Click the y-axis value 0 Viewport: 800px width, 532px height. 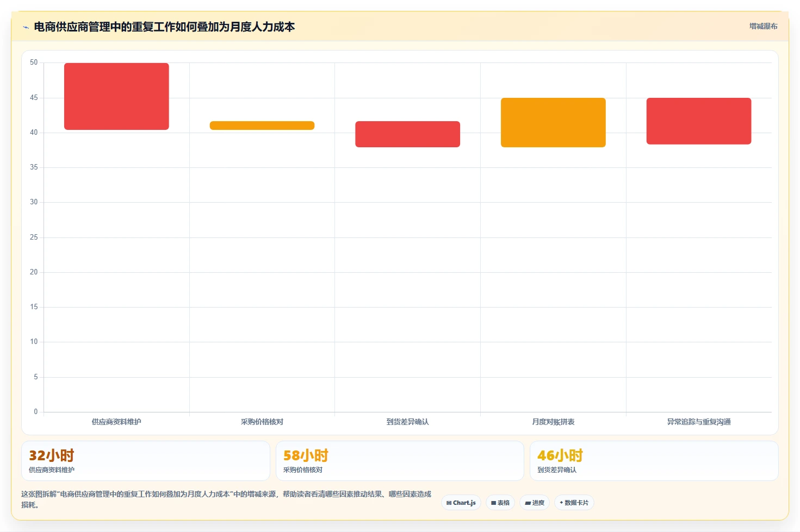36,412
